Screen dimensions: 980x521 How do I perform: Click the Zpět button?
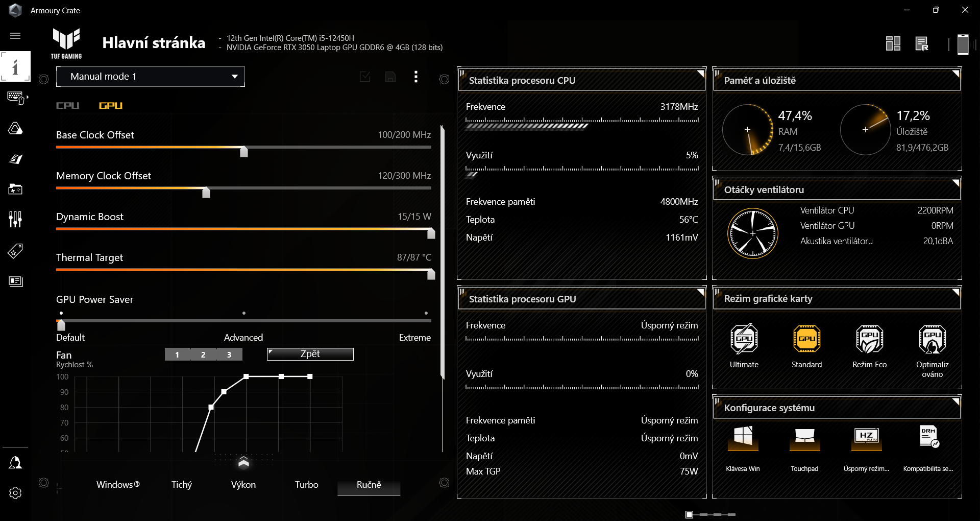[x=310, y=354]
